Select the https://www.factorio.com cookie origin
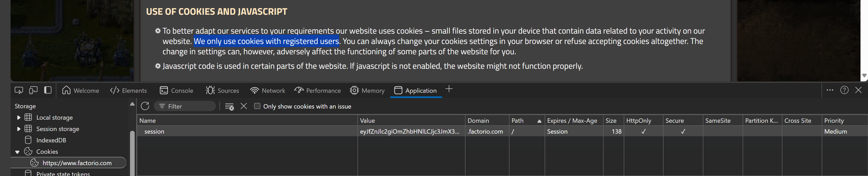 click(69, 163)
